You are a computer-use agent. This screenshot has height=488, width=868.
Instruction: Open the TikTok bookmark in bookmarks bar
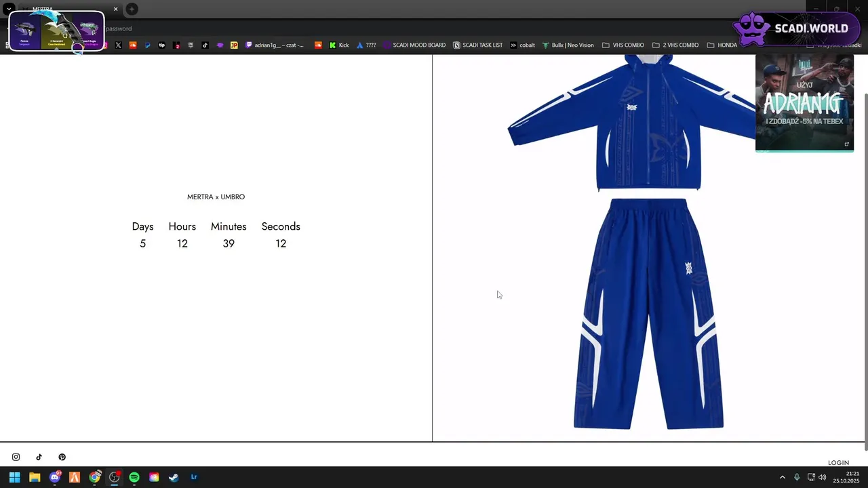pyautogui.click(x=205, y=45)
